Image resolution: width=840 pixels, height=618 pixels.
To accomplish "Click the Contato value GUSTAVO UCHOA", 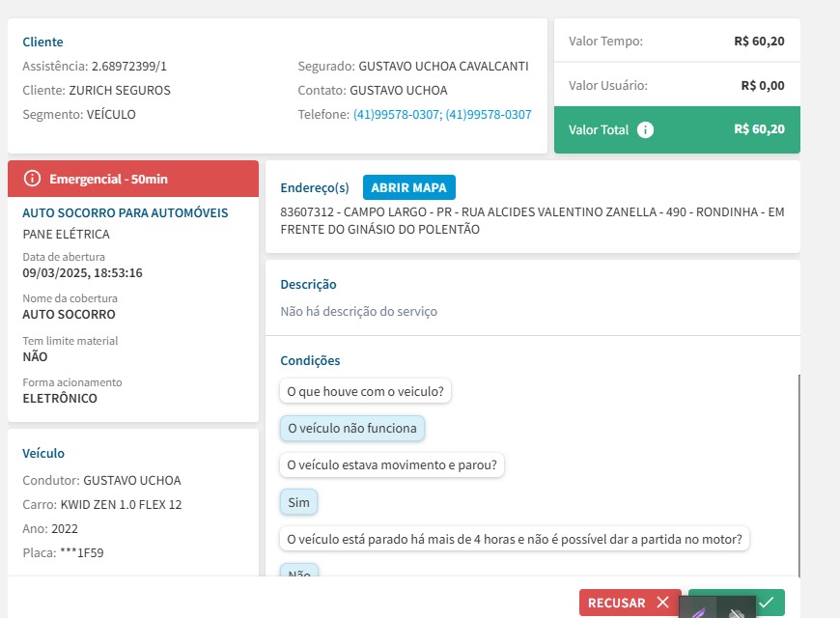I will [x=399, y=90].
